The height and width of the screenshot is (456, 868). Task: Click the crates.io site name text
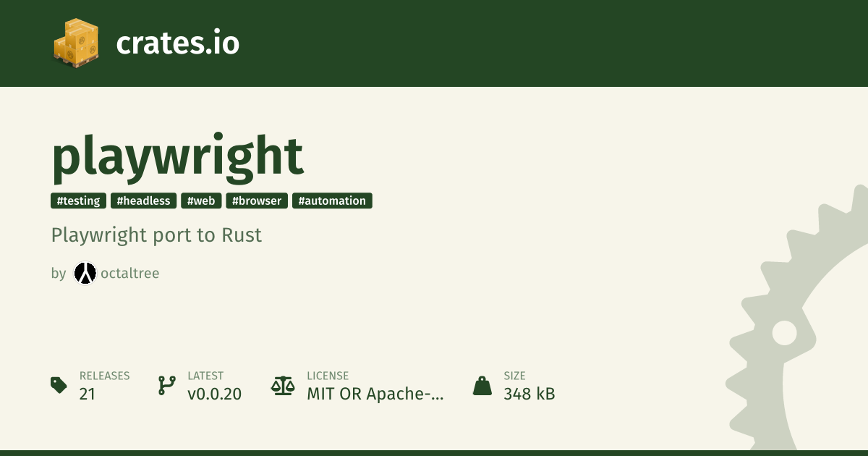pyautogui.click(x=177, y=43)
